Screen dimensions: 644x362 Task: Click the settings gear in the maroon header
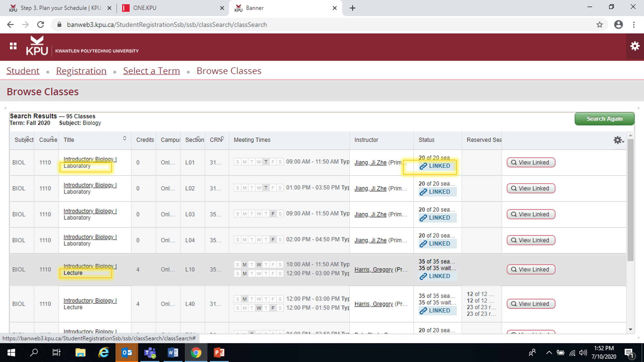pos(635,46)
